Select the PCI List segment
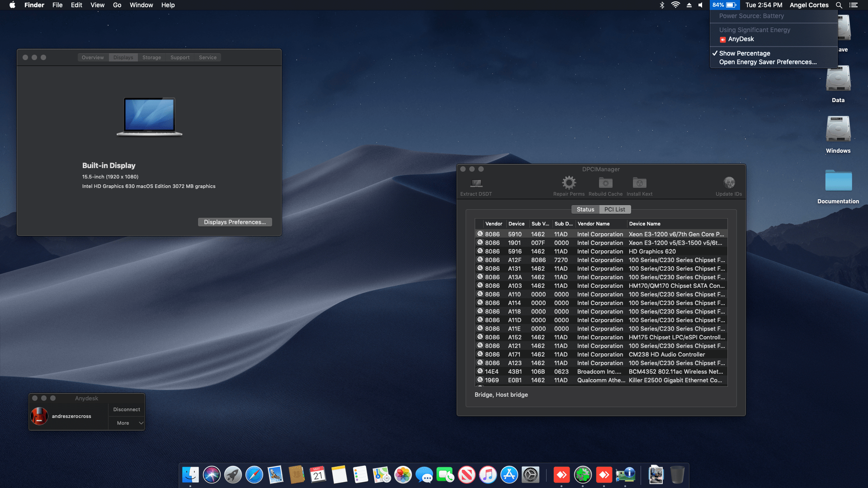Image resolution: width=868 pixels, height=488 pixels. (614, 210)
